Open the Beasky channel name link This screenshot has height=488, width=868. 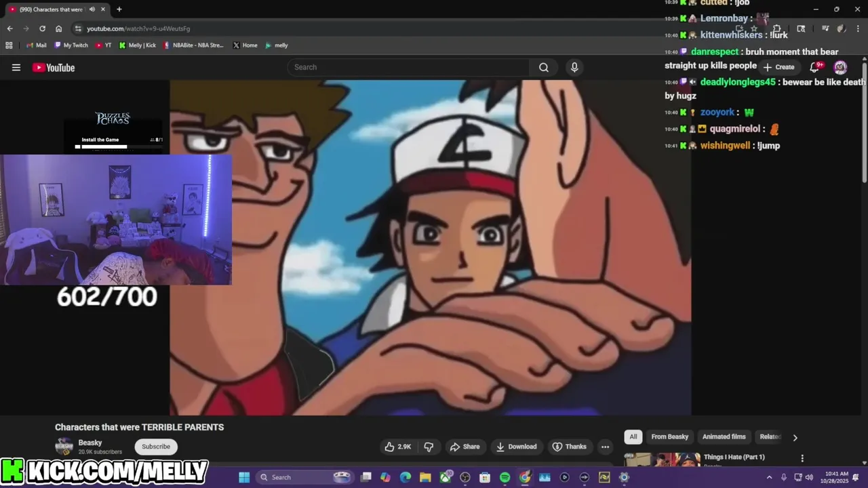(x=90, y=443)
